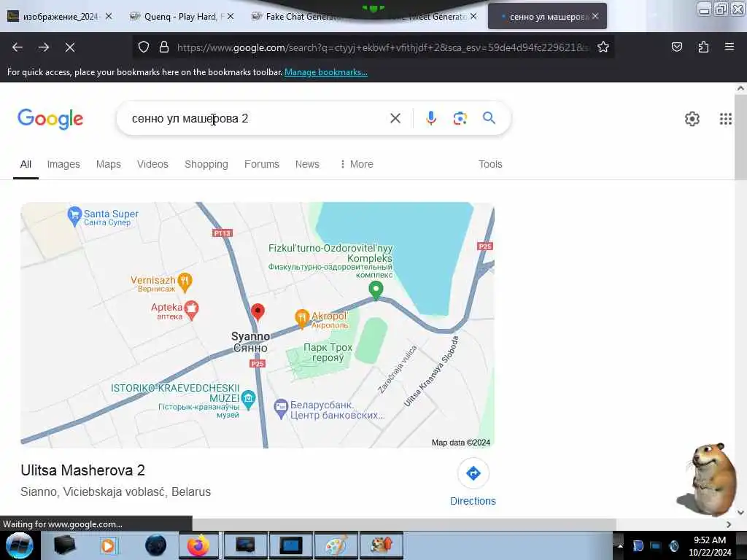Open the Paint taskbar icon

(336, 545)
